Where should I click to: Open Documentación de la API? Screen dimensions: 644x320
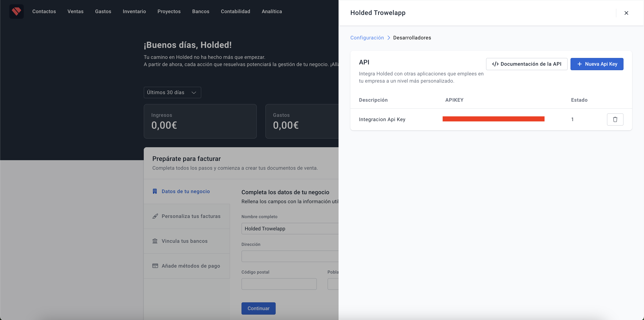tap(526, 64)
